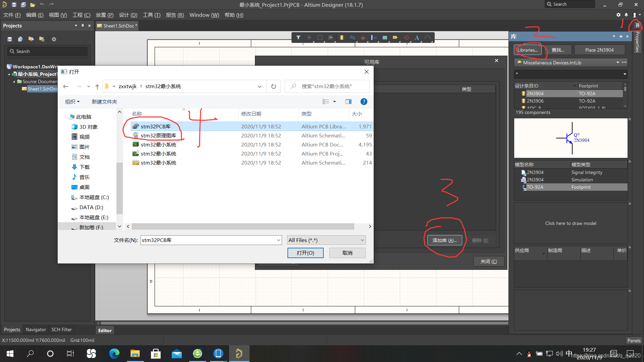Image resolution: width=644 pixels, height=362 pixels.
Task: Open Altium settings gear in title bar
Action: (x=619, y=15)
